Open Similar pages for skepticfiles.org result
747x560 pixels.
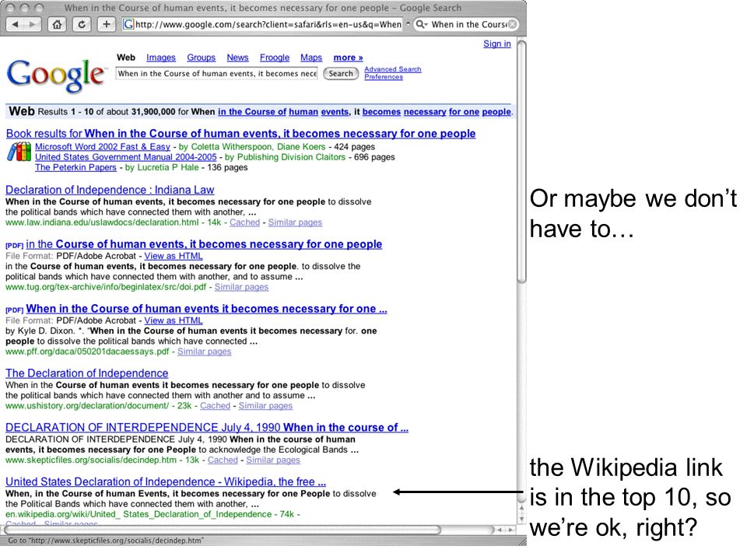tap(273, 460)
